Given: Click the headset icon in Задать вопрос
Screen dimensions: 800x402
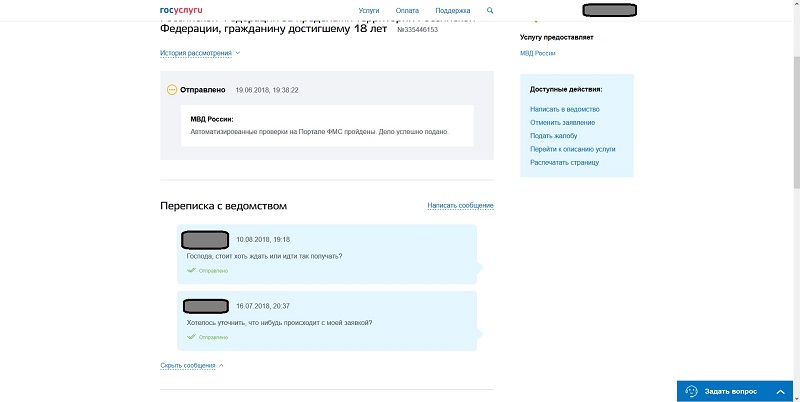Looking at the screenshot, I should (691, 391).
